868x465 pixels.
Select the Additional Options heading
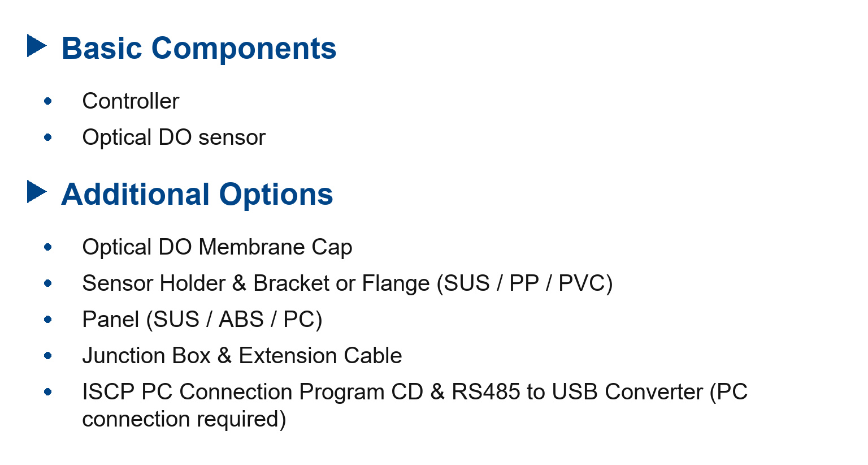pyautogui.click(x=197, y=194)
